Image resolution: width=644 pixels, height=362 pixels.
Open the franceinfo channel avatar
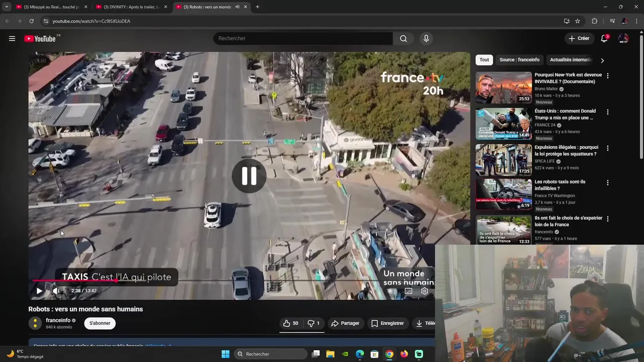[35, 323]
